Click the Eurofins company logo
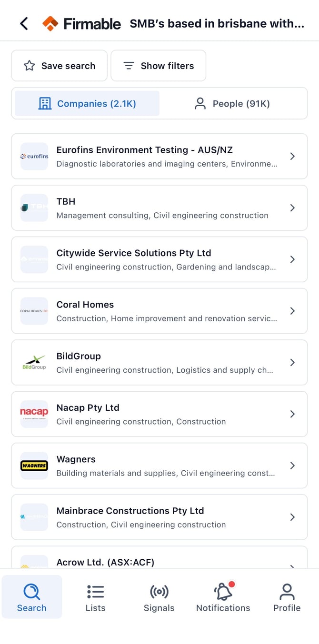The width and height of the screenshot is (319, 644). [34, 156]
